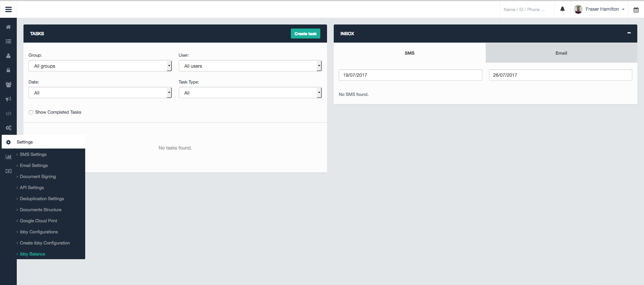Open the calendar icon at top right

636,10
